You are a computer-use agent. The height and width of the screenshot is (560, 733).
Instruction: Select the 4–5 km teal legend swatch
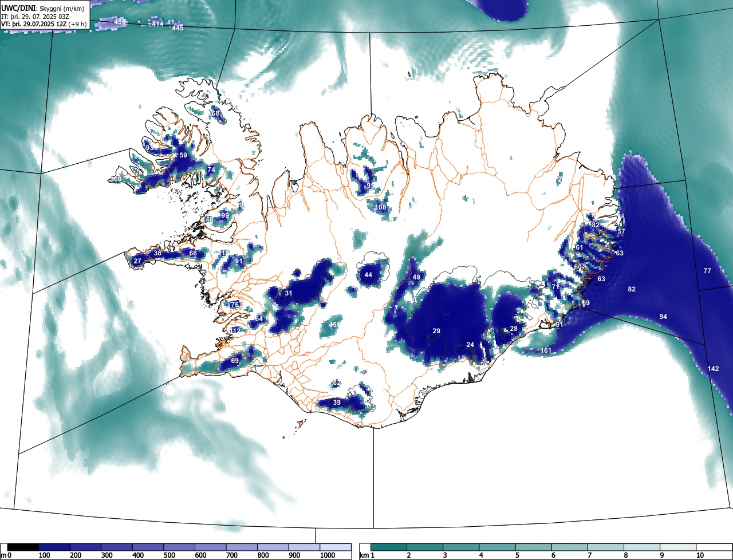(x=497, y=547)
